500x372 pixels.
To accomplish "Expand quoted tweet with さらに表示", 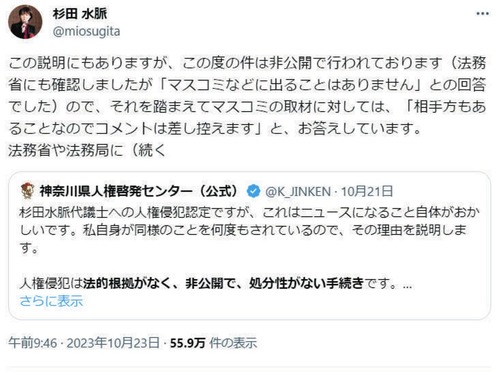I will click(x=51, y=301).
